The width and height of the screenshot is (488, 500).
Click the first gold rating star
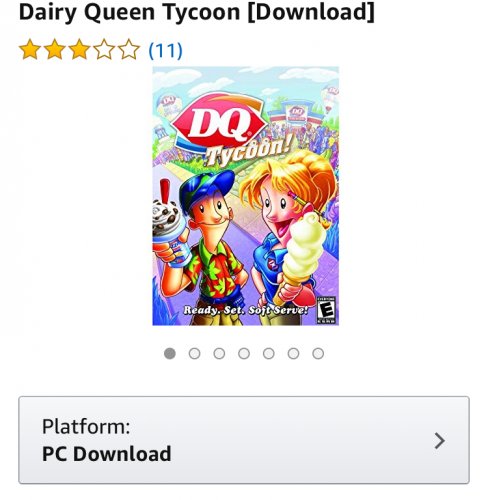coord(30,50)
